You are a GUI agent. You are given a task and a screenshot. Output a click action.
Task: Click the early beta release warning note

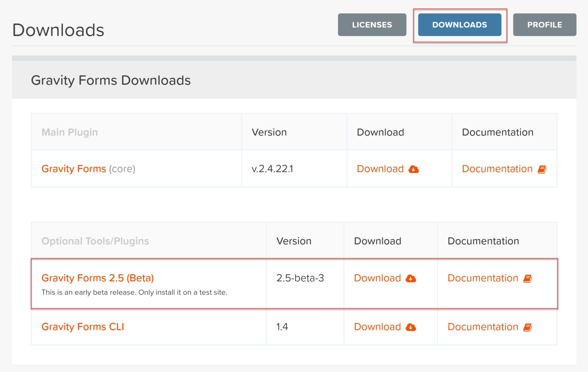[x=134, y=292]
